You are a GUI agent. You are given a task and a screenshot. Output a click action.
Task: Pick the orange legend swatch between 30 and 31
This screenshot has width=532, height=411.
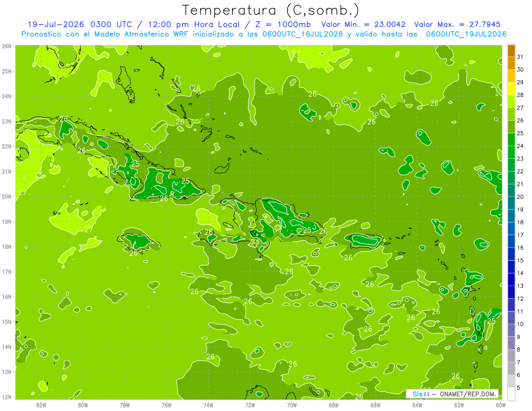(511, 63)
